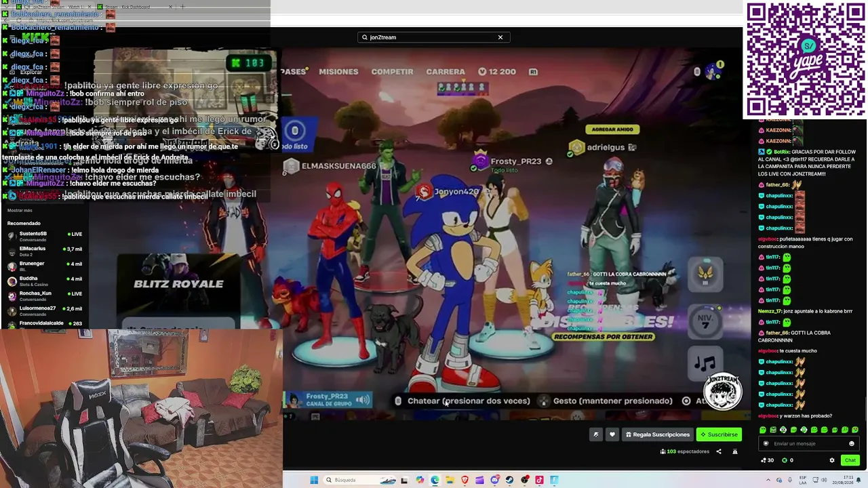This screenshot has height=488, width=868.
Task: Open the CARRERA tab in game
Action: (x=446, y=72)
